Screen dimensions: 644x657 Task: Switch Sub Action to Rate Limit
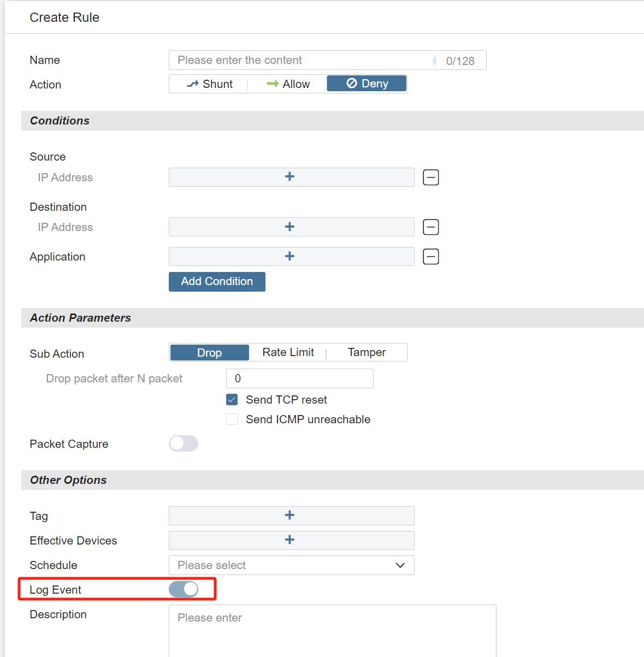coord(288,352)
